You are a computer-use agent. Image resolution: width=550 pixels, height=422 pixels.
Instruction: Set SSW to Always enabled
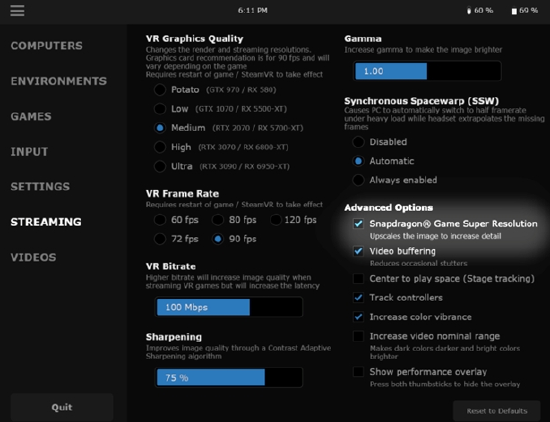coord(358,180)
